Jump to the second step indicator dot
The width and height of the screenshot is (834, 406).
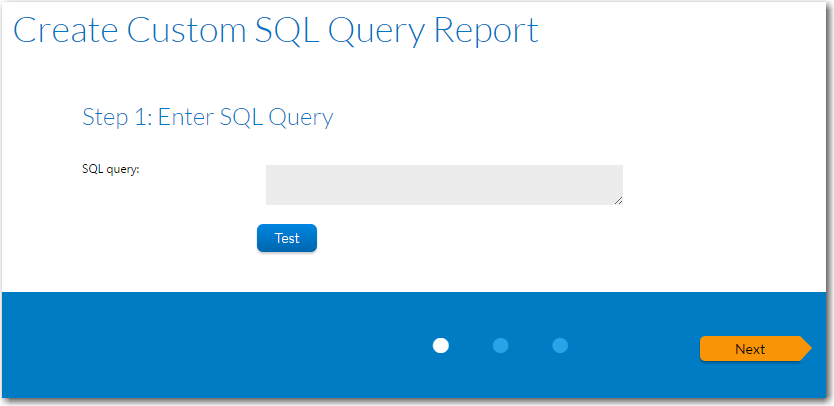pos(501,346)
